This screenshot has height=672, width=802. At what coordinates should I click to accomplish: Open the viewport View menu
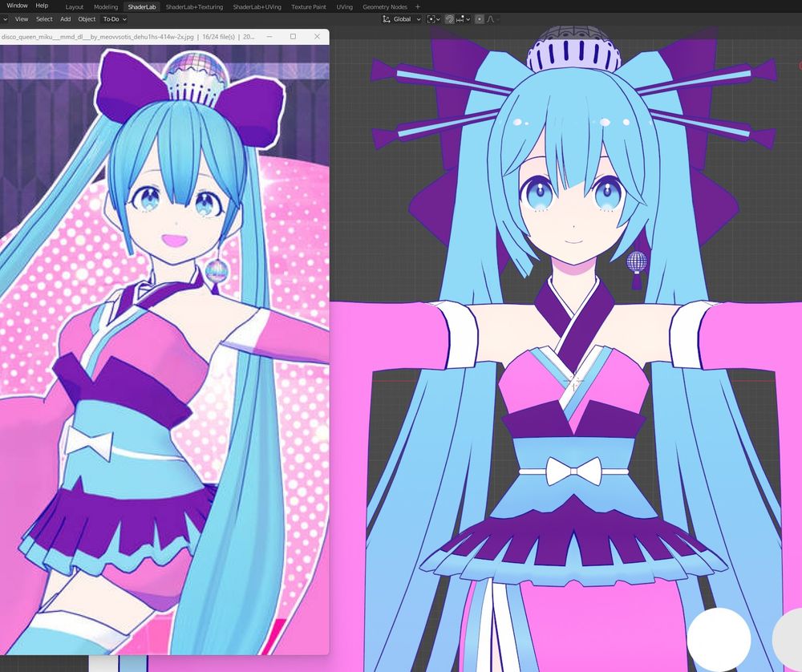click(22, 19)
